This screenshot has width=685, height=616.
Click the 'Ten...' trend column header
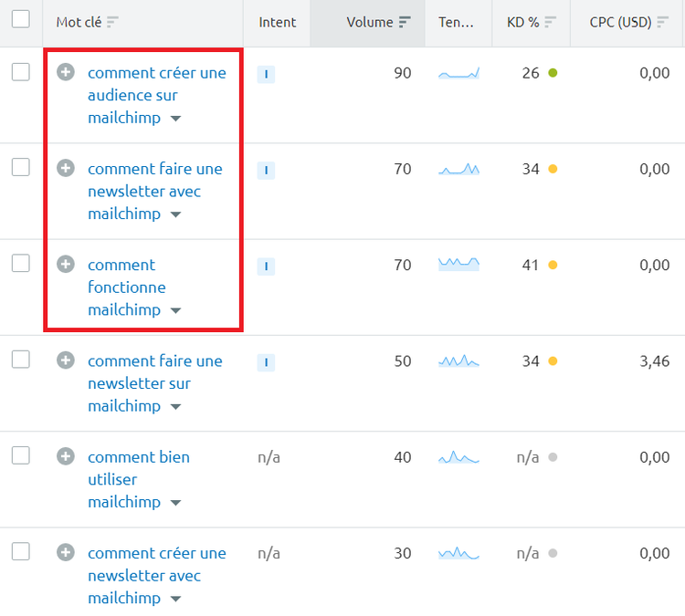(x=456, y=22)
